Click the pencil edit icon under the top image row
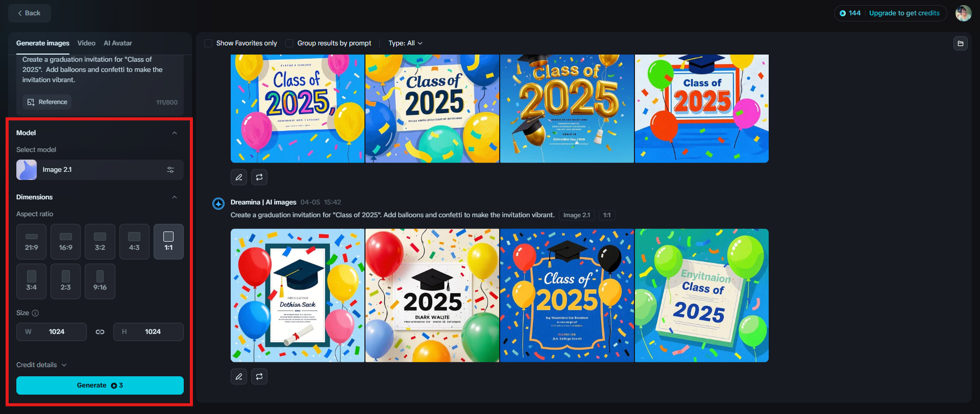This screenshot has height=414, width=980. [x=239, y=177]
